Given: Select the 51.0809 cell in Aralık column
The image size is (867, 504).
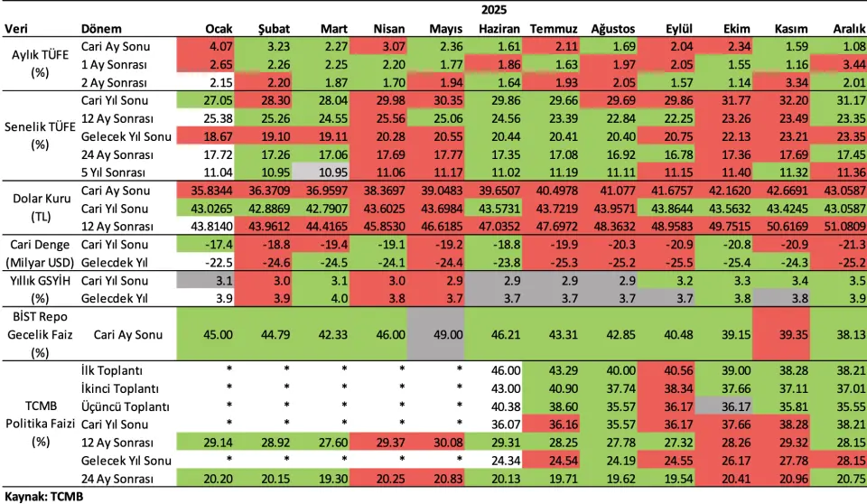Looking at the screenshot, I should pos(840,227).
